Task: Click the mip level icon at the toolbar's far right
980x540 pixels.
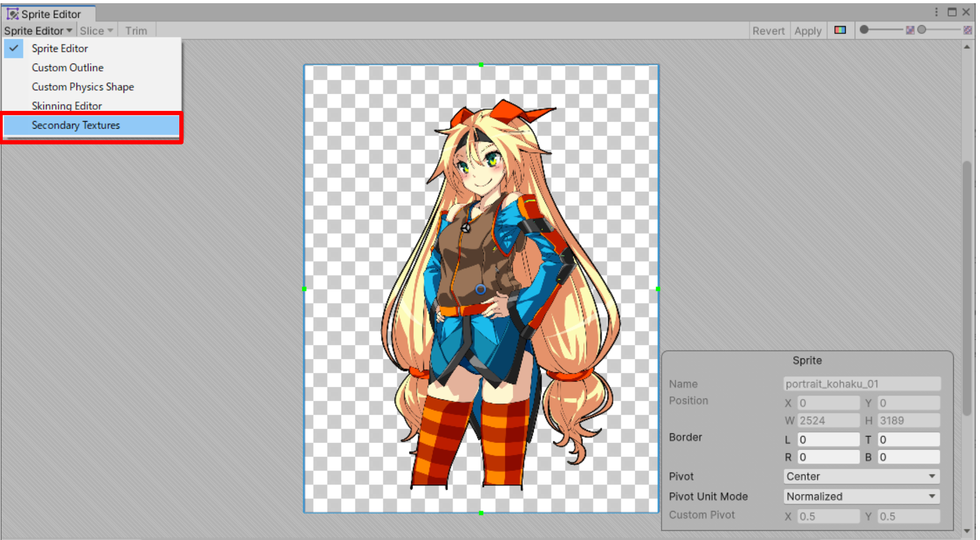Action: [968, 30]
